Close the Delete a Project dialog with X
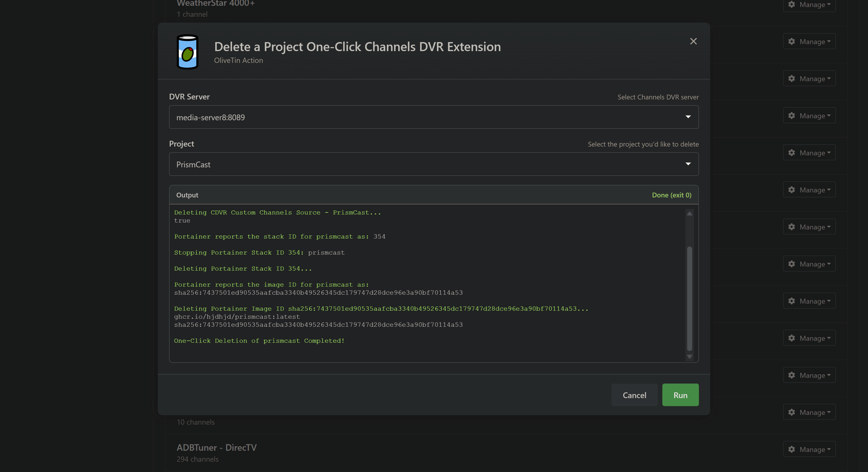This screenshot has height=472, width=868. click(x=693, y=41)
